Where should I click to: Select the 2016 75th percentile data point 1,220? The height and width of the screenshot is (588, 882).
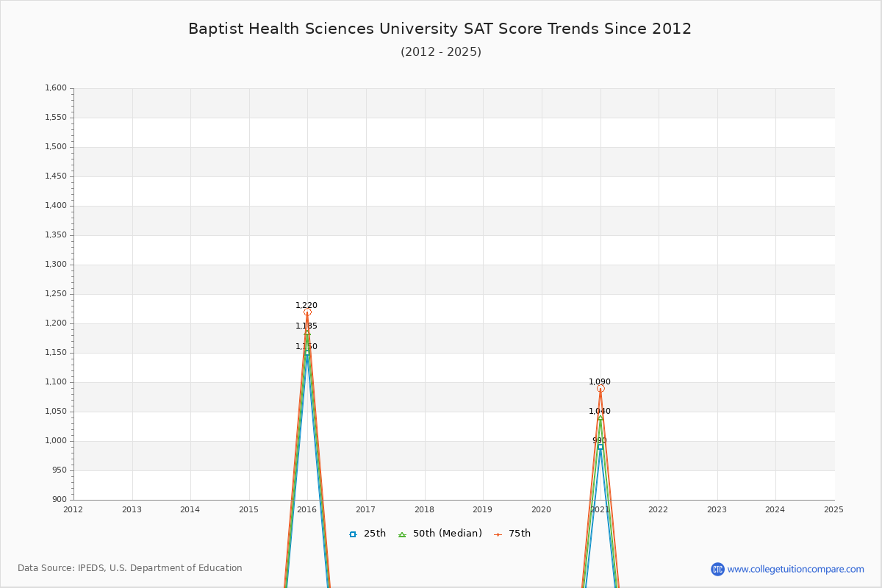coord(307,312)
